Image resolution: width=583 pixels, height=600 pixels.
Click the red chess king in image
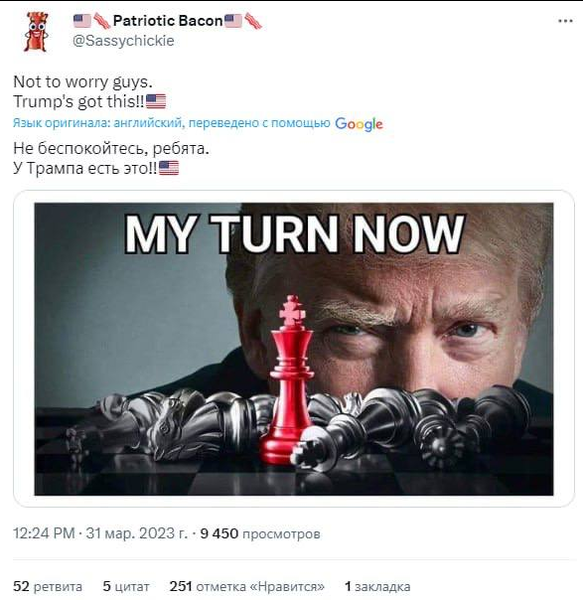tap(289, 379)
